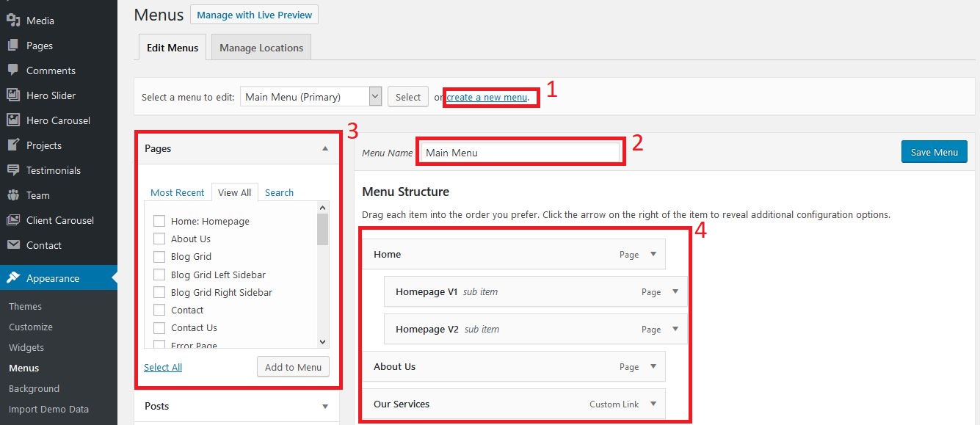Viewport: 980px width, 425px height.
Task: Expand the Posts panel
Action: coord(324,406)
